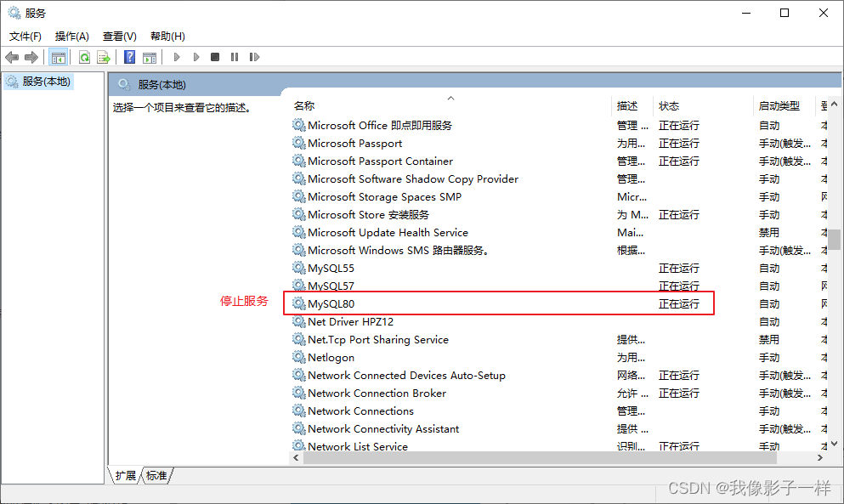Viewport: 844px width, 504px height.
Task: Click the Start service play icon
Action: click(177, 57)
